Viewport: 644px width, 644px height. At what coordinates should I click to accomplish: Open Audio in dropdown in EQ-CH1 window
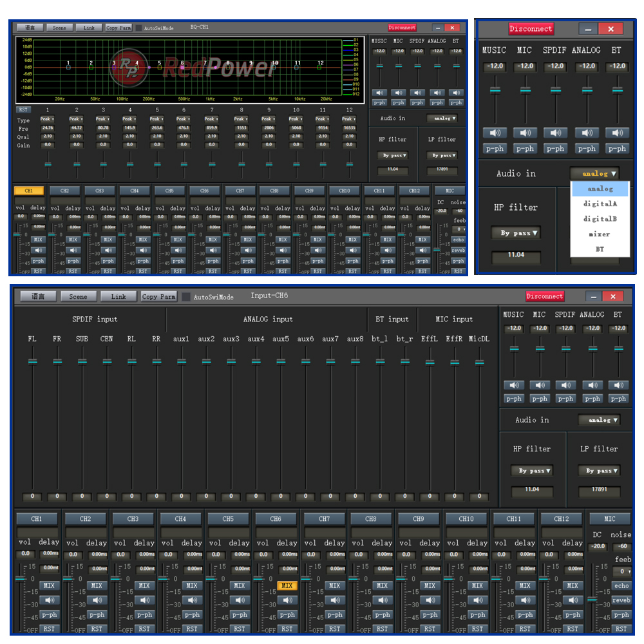[x=442, y=118]
